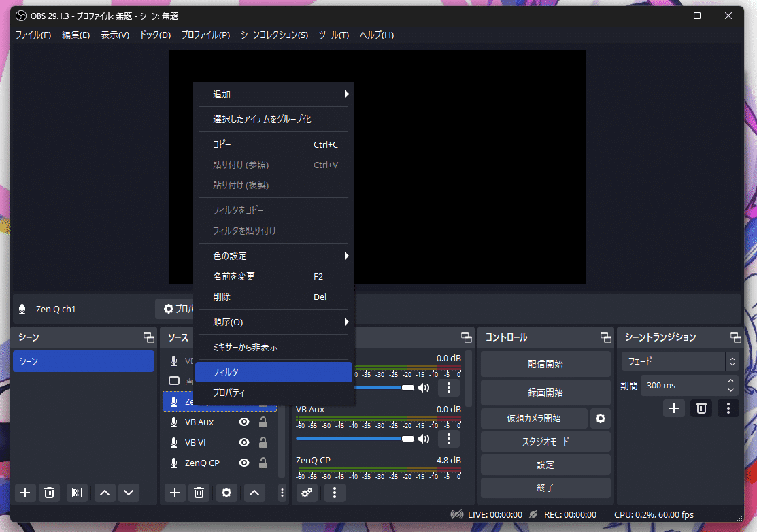
Task: Open virtual camera settings gear
Action: click(599, 418)
